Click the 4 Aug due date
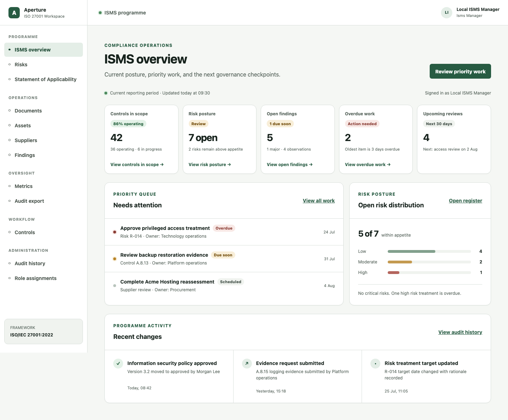This screenshot has width=508, height=420. (x=329, y=286)
